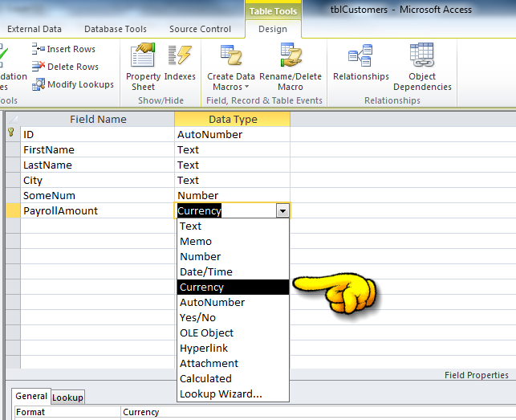Click the Data Type column header
Viewport: 516px width, 420px height.
pyautogui.click(x=233, y=119)
